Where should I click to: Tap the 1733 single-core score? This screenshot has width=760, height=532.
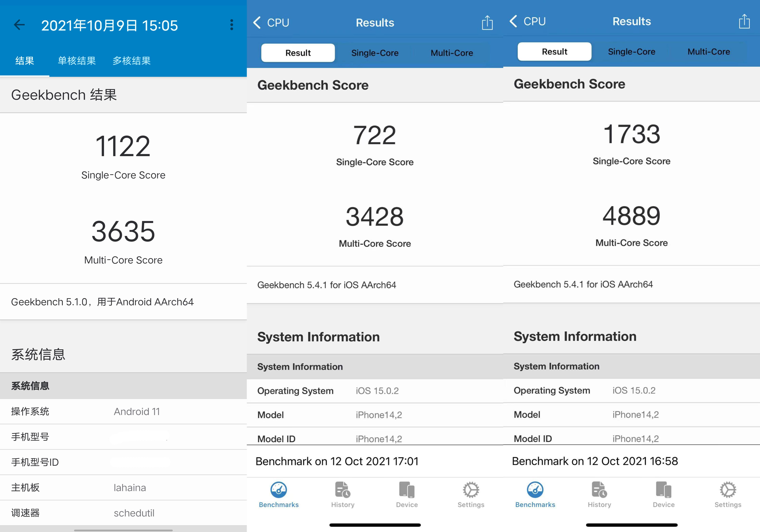[x=632, y=134]
